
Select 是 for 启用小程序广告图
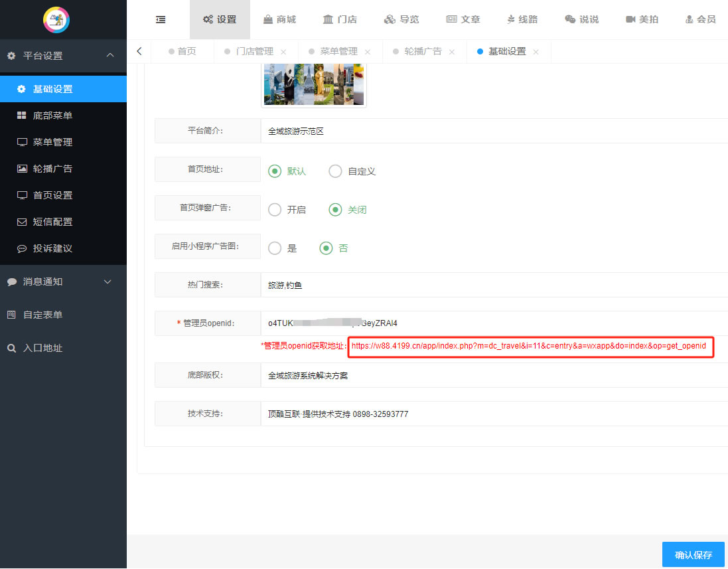(275, 248)
